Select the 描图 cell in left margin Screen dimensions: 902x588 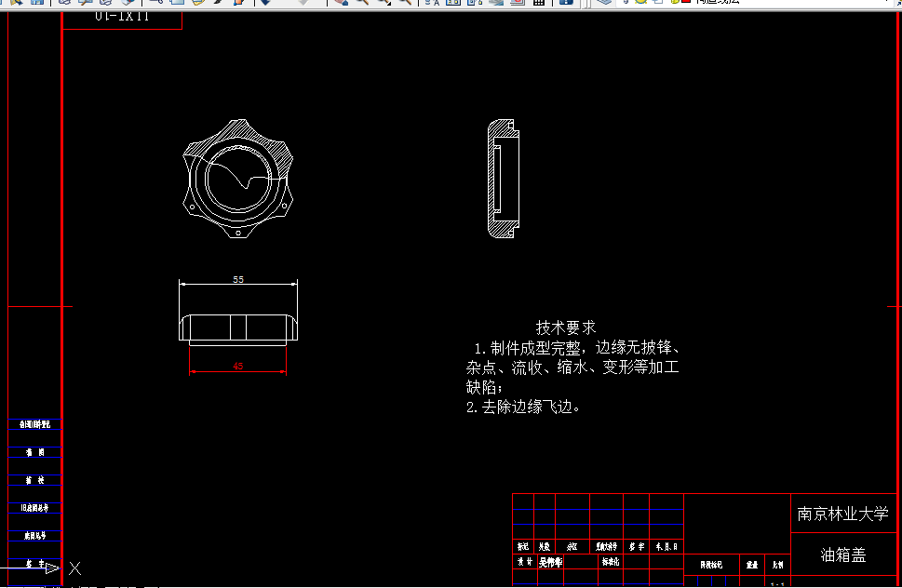[x=35, y=452]
